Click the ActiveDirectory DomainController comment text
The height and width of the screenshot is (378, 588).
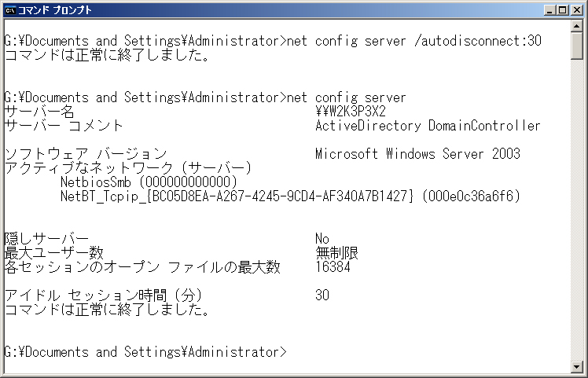[428, 126]
